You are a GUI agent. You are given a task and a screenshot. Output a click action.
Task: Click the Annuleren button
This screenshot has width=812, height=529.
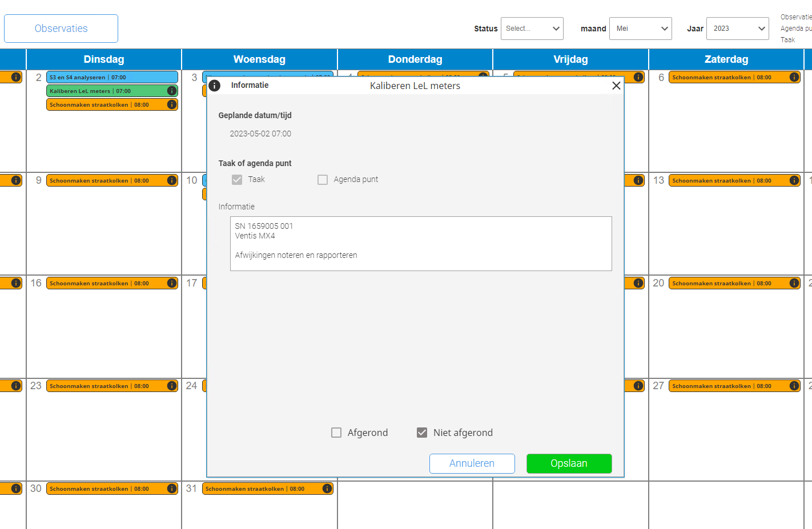pyautogui.click(x=472, y=463)
